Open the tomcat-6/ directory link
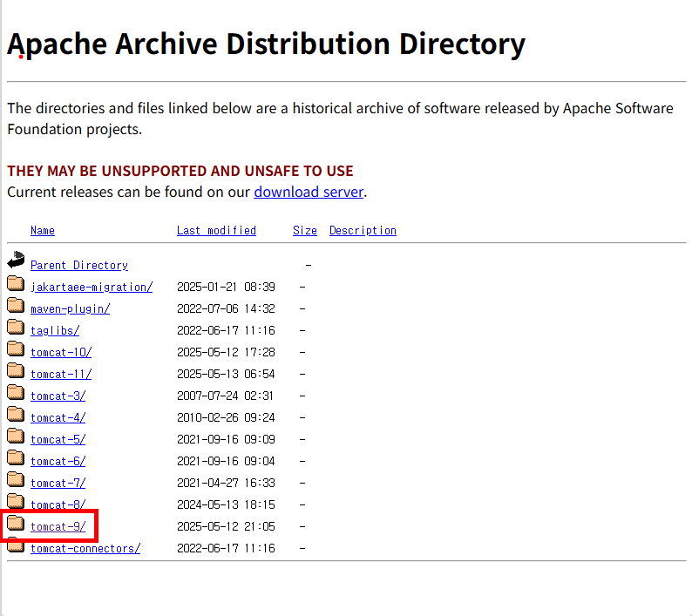 point(58,462)
